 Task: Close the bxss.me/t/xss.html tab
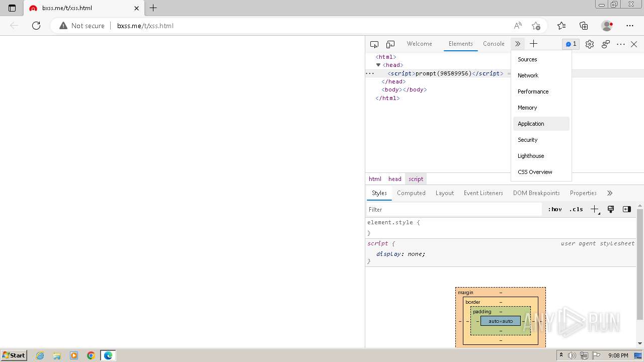[x=137, y=8]
